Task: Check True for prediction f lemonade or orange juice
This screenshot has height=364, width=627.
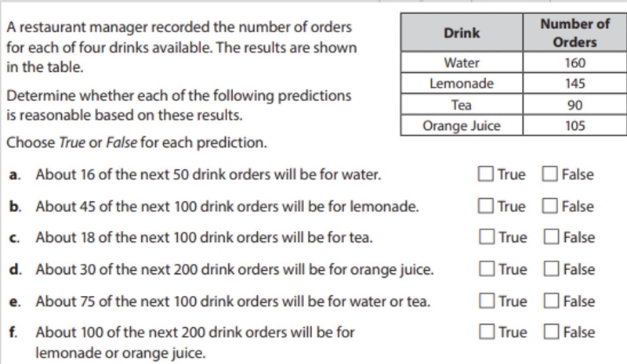Action: click(487, 331)
